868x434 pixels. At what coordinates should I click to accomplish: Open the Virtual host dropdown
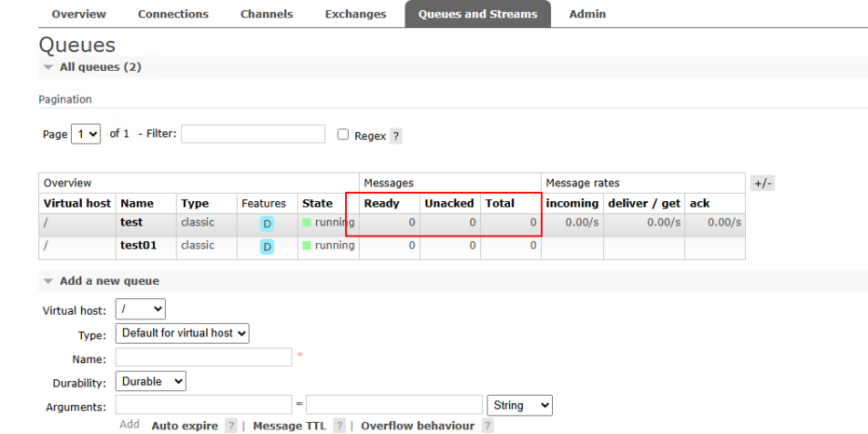coord(140,309)
